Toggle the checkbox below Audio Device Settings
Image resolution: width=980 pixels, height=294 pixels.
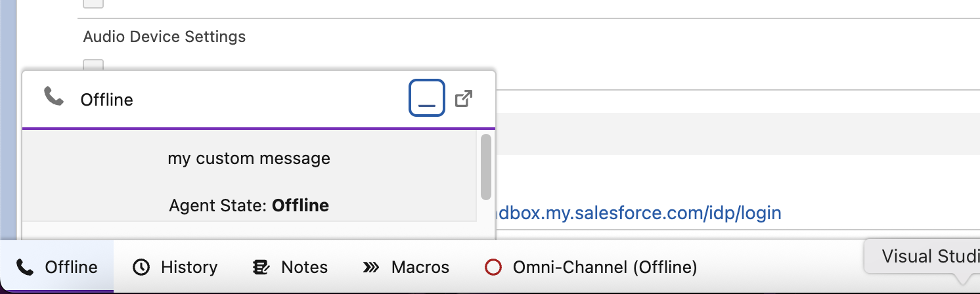(93, 64)
